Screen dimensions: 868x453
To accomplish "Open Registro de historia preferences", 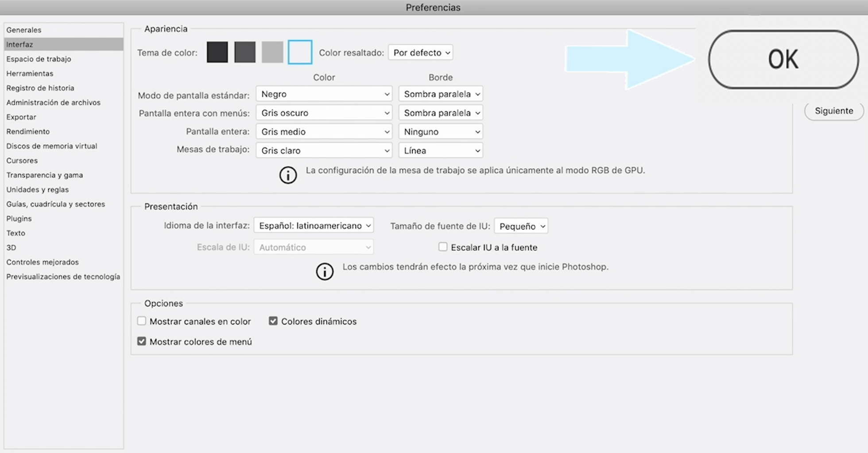I will pyautogui.click(x=64, y=88).
